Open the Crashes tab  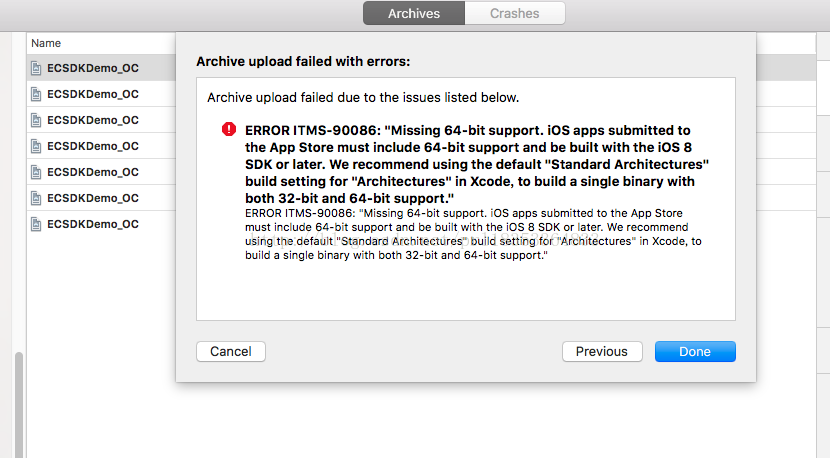tap(515, 13)
